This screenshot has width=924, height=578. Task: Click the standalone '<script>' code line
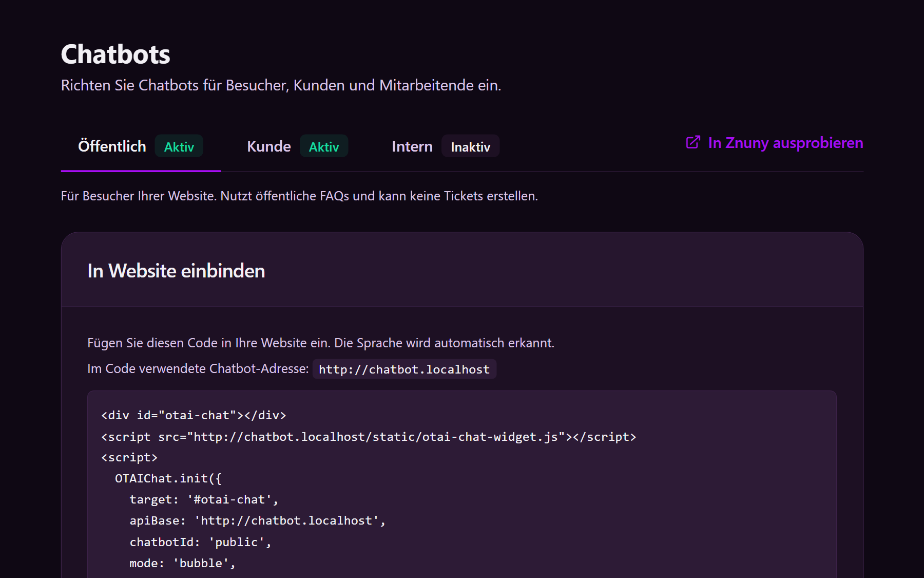click(129, 457)
